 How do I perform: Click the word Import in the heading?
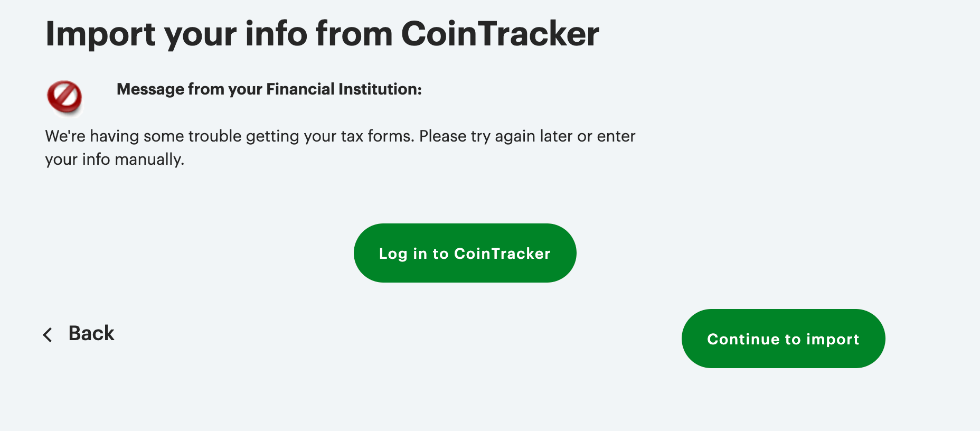click(100, 35)
